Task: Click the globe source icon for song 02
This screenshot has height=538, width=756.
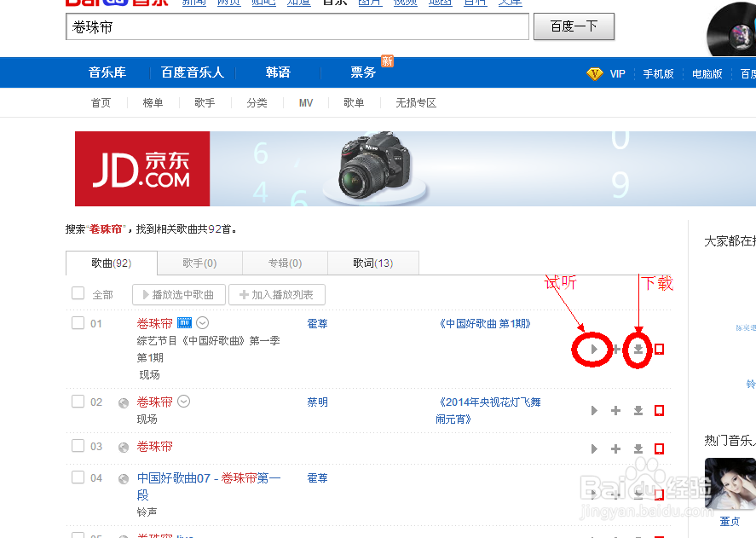Action: [124, 403]
